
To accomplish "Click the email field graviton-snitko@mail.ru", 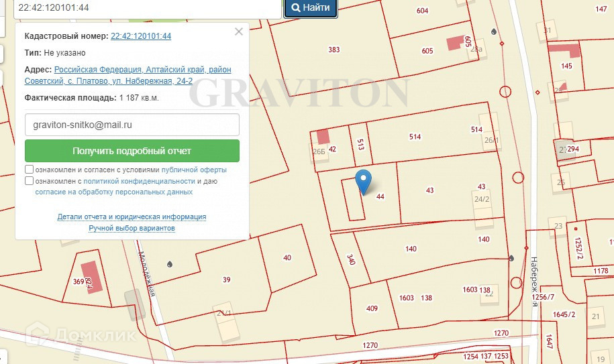I will tap(132, 125).
